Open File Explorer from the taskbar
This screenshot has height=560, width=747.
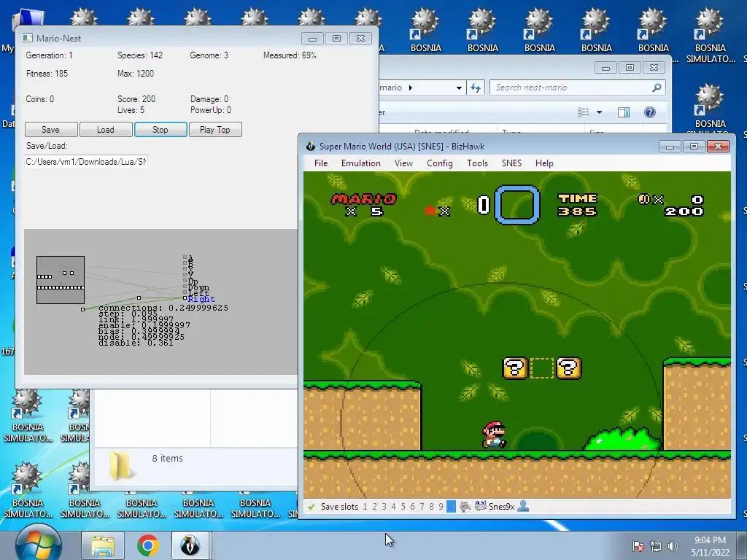(103, 545)
